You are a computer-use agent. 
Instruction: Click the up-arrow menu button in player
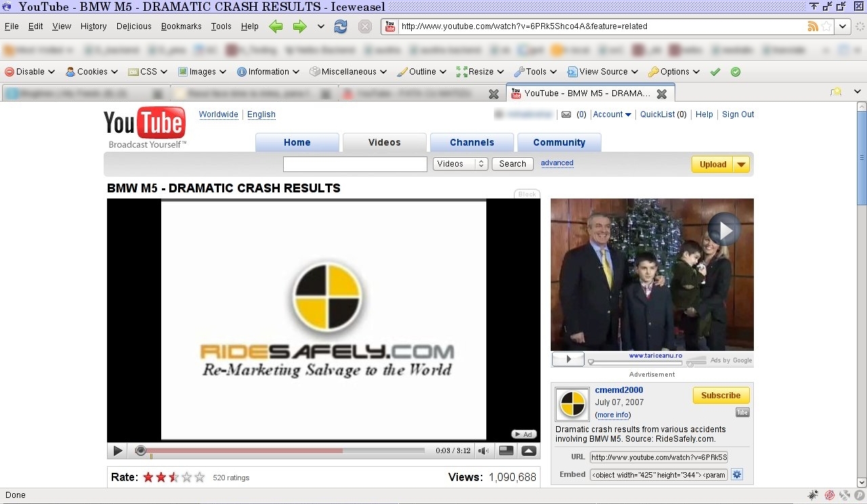pos(529,450)
